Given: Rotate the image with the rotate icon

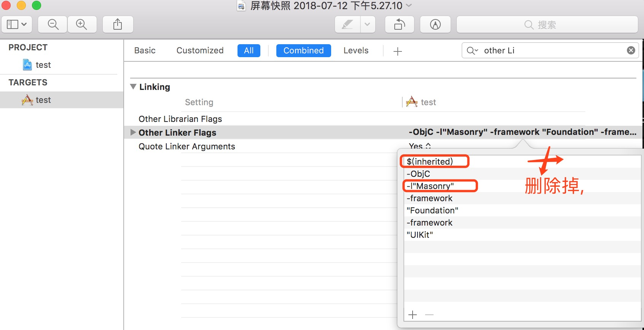Looking at the screenshot, I should coord(399,24).
